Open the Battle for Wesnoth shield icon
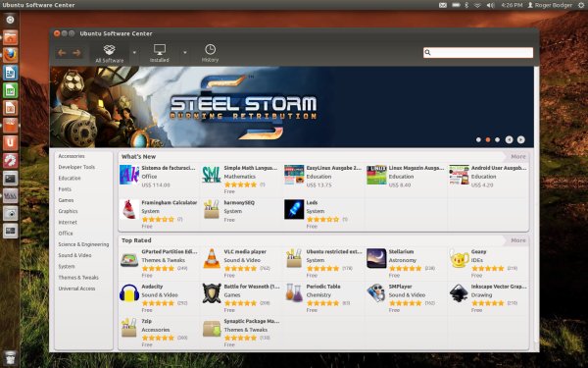This screenshot has width=588, height=368. (212, 293)
